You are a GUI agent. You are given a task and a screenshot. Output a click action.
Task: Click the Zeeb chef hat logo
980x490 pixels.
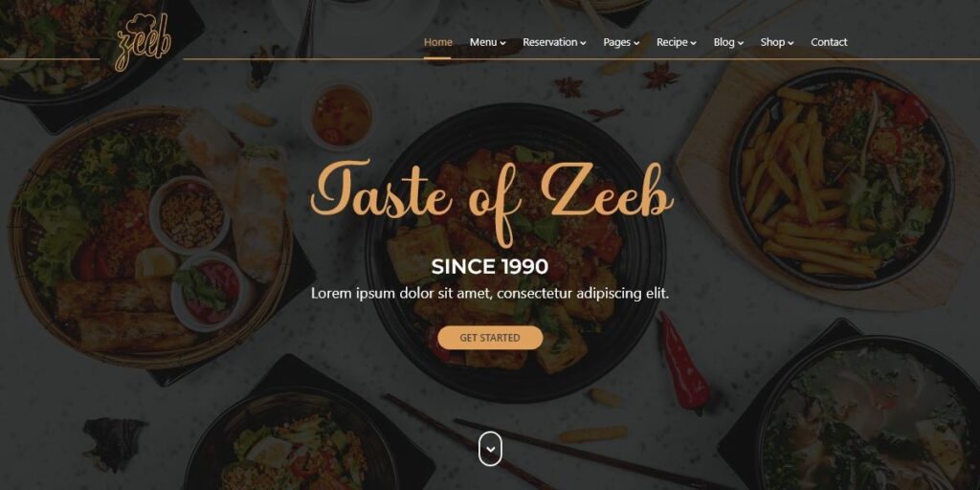(144, 42)
